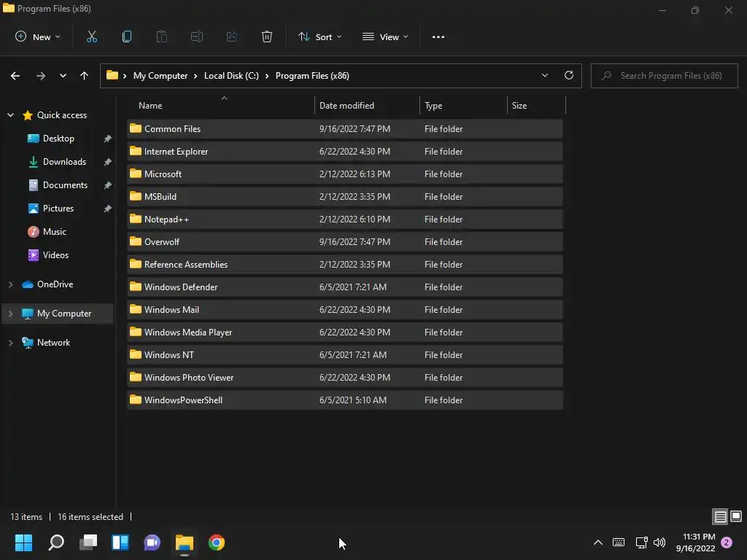This screenshot has width=747, height=560.
Task: Expand the My Computer tree node
Action: click(10, 314)
